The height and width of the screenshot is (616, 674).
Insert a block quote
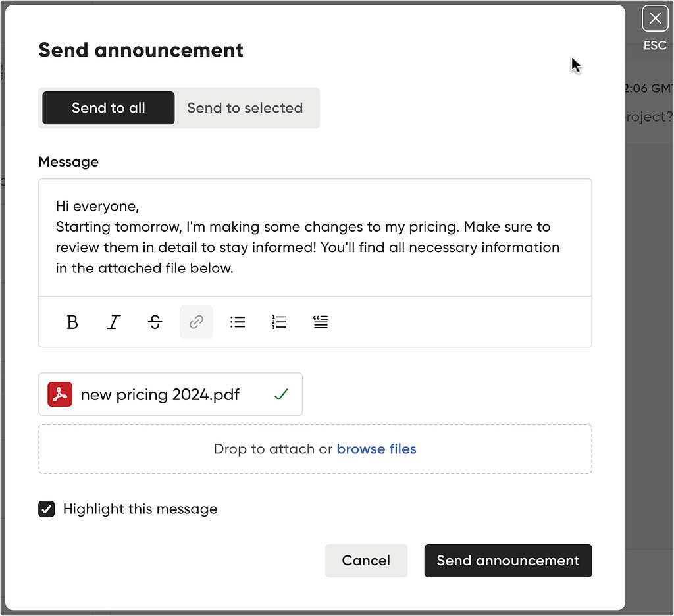321,322
